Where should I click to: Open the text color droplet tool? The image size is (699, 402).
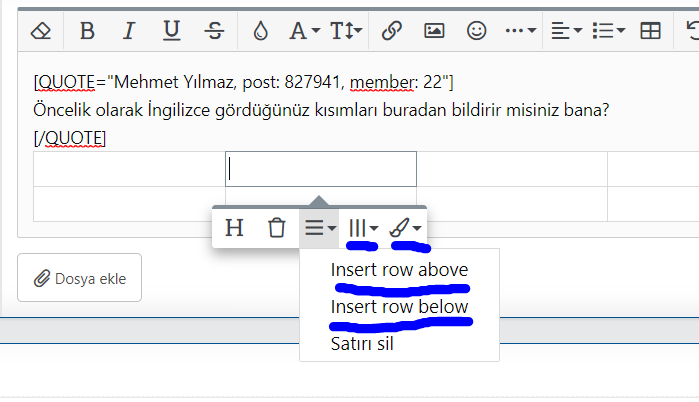261,31
